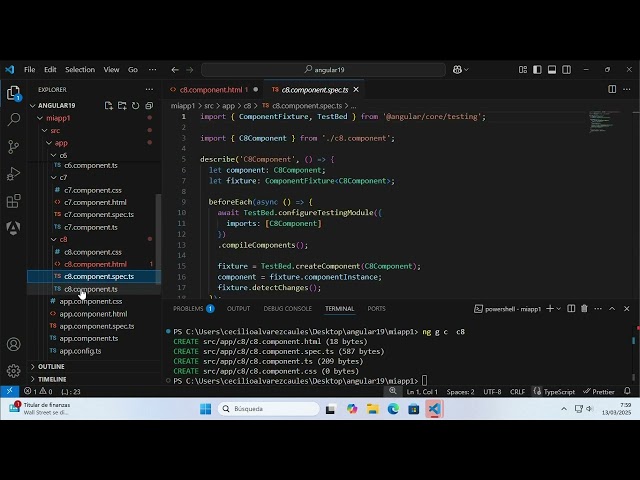
Task: Click the New Folder icon in Explorer
Action: pos(122,106)
